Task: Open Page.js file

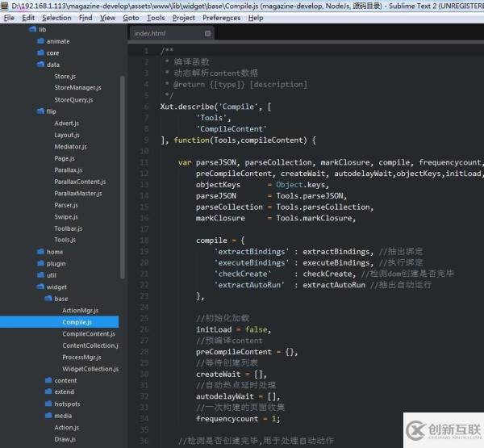Action: click(65, 158)
